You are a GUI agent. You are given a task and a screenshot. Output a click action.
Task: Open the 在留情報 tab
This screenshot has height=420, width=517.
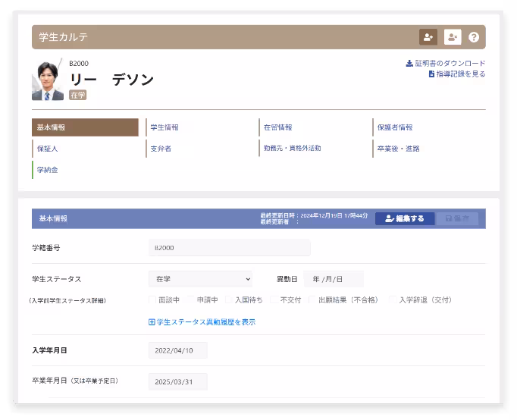point(277,127)
